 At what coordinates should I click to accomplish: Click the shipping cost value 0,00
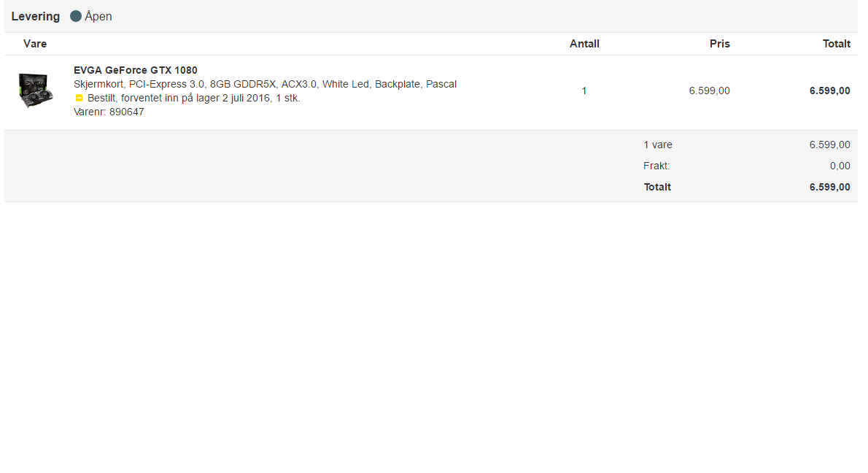(840, 166)
